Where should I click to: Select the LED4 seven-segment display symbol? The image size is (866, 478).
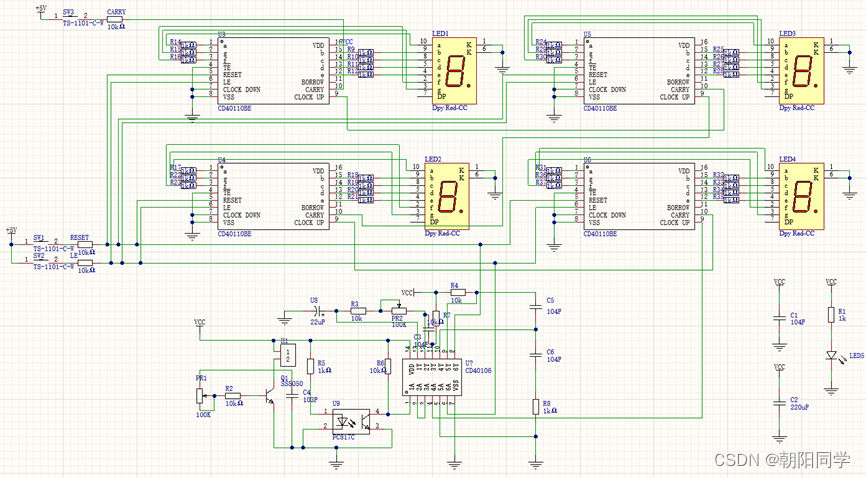tap(801, 196)
